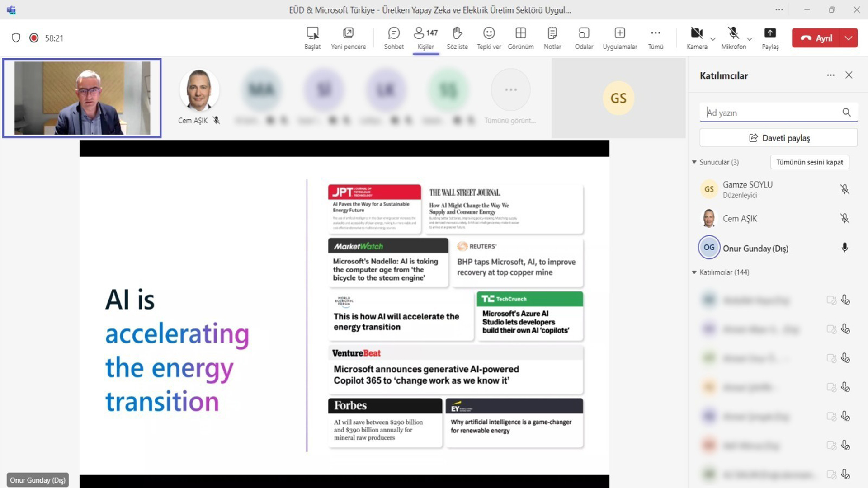Collapse the Katılımcılar (144) section
Image resolution: width=868 pixels, height=488 pixels.
pyautogui.click(x=694, y=272)
